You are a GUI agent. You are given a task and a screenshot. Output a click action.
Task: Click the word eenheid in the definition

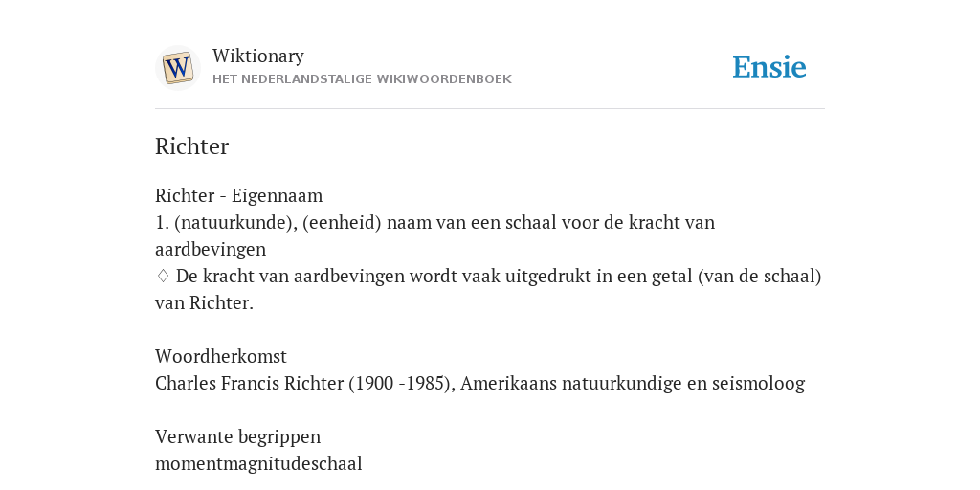point(342,222)
